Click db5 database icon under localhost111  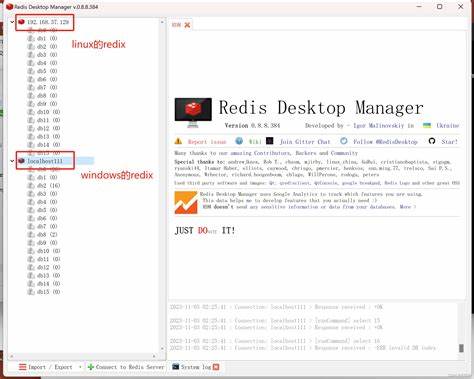tap(31, 210)
